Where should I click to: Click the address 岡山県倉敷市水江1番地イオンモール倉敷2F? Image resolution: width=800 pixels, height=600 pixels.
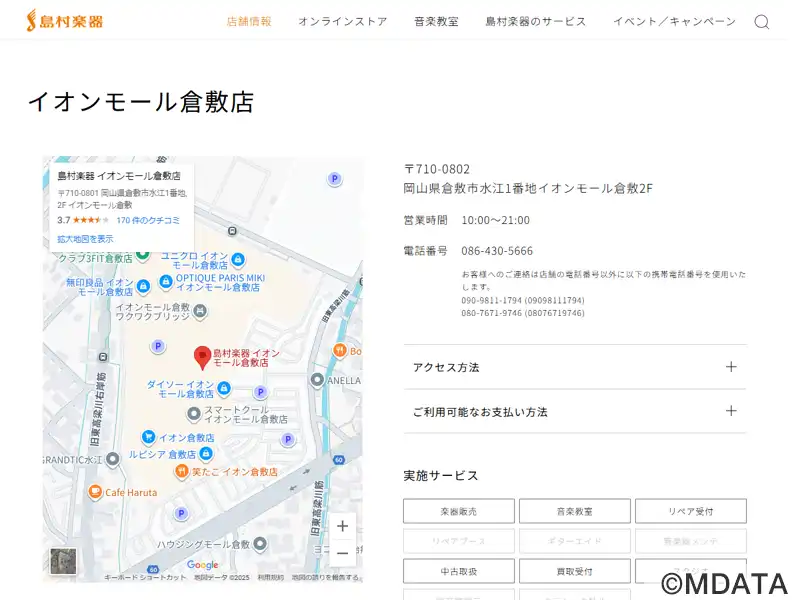tap(528, 189)
